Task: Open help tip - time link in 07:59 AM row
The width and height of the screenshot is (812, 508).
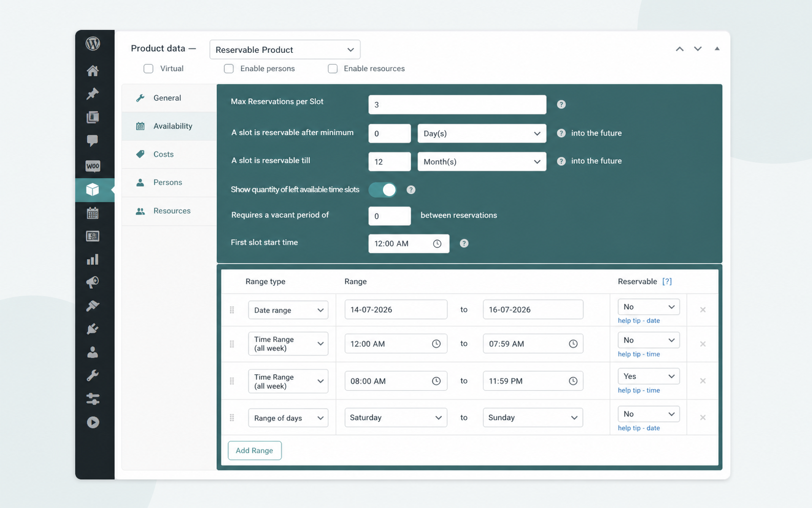Action: point(638,354)
